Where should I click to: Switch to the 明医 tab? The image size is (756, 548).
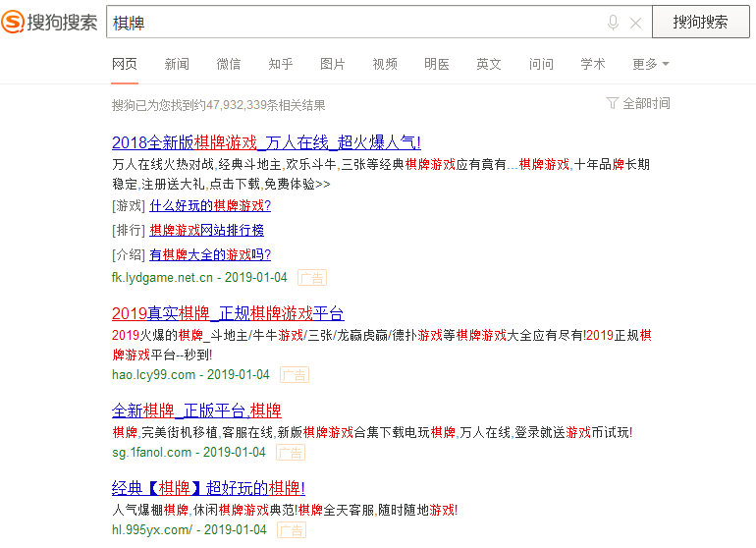[437, 64]
